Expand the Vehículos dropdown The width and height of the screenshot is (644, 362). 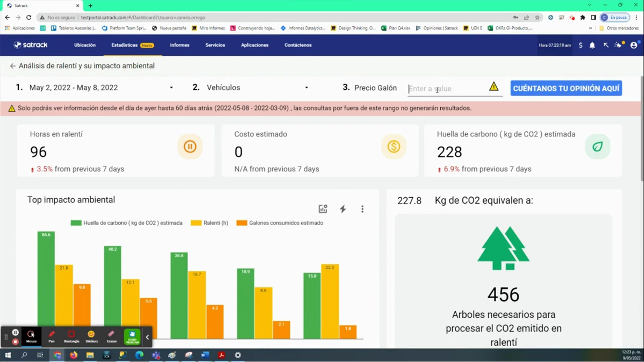pyautogui.click(x=306, y=88)
